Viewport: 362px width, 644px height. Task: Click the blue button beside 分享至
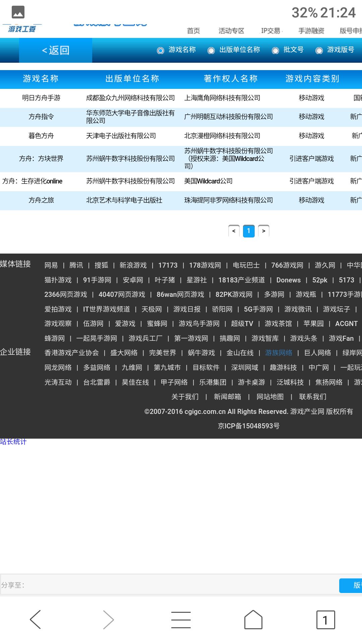point(351,585)
